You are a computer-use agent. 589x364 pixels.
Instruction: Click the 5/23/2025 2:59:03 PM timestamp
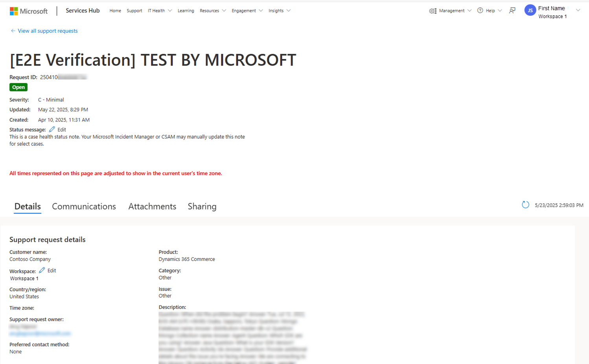point(559,205)
